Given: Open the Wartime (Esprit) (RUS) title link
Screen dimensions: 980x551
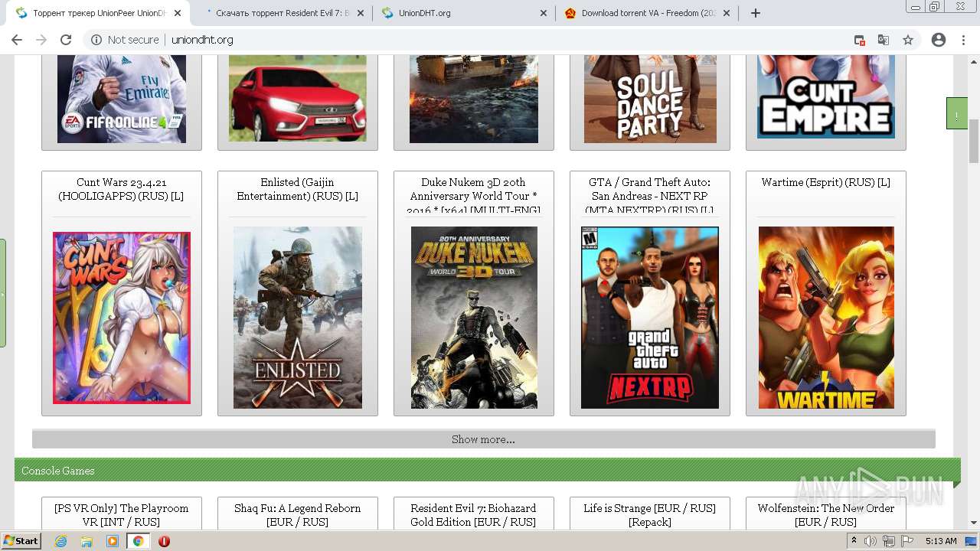Looking at the screenshot, I should point(826,182).
